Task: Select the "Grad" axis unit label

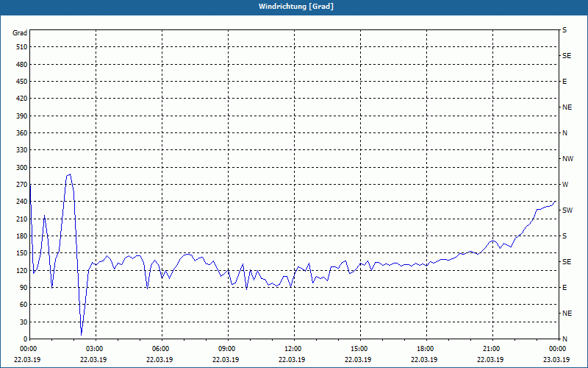Action: pyautogui.click(x=20, y=33)
